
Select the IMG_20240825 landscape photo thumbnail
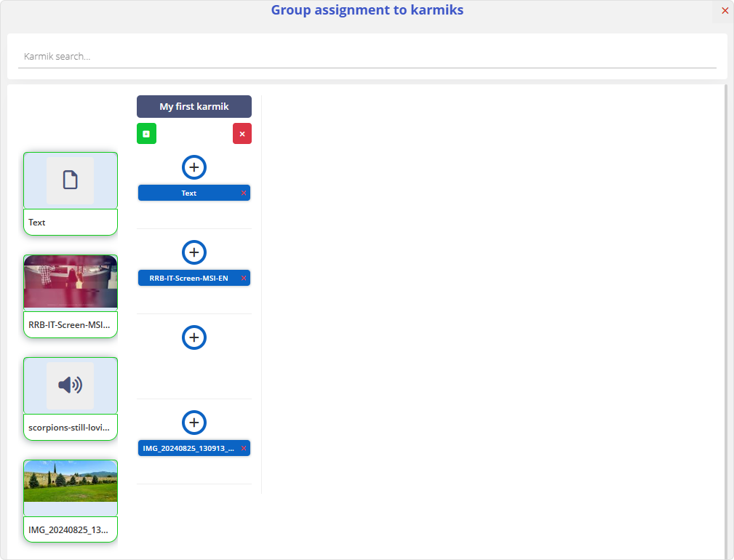coord(71,487)
